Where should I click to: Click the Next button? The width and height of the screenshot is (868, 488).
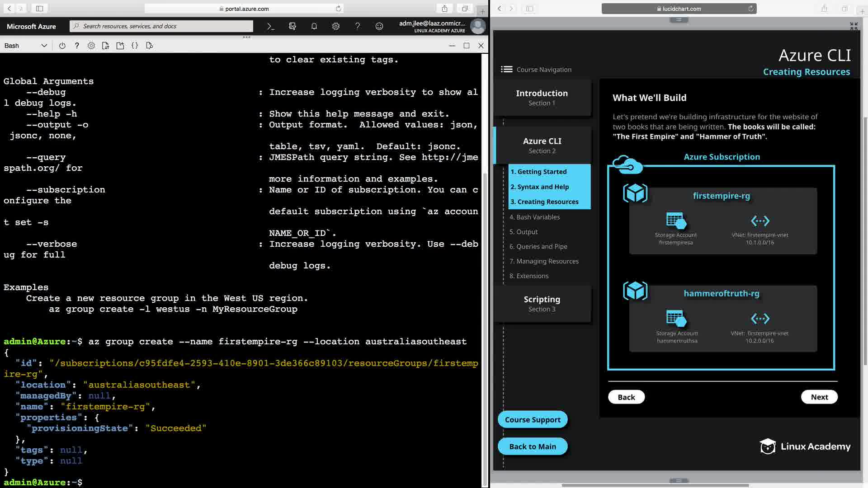819,397
